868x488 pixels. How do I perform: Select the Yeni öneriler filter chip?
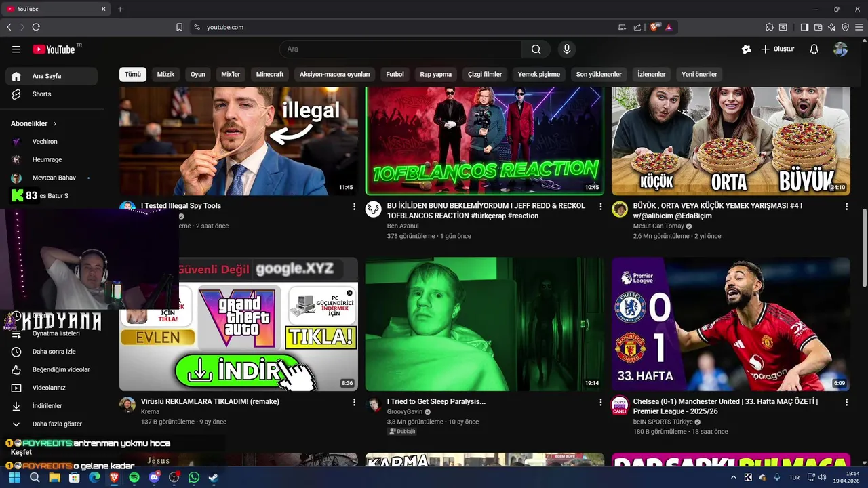pyautogui.click(x=699, y=74)
